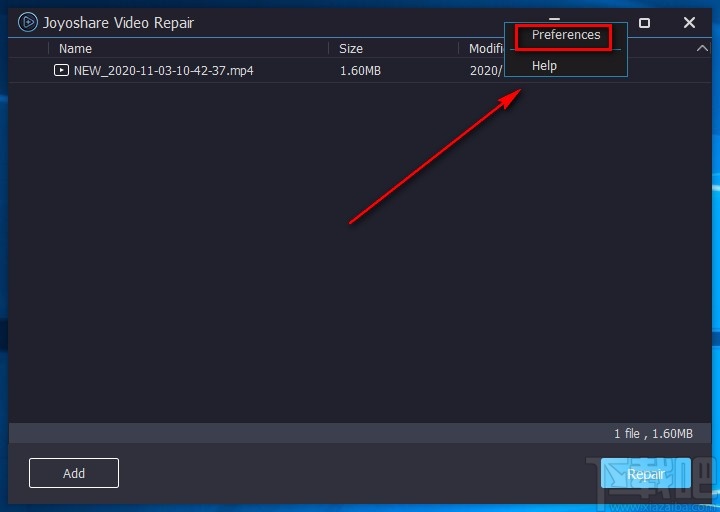Close the Joyoshare Video Repair window
Image resolution: width=720 pixels, height=512 pixels.
click(689, 23)
